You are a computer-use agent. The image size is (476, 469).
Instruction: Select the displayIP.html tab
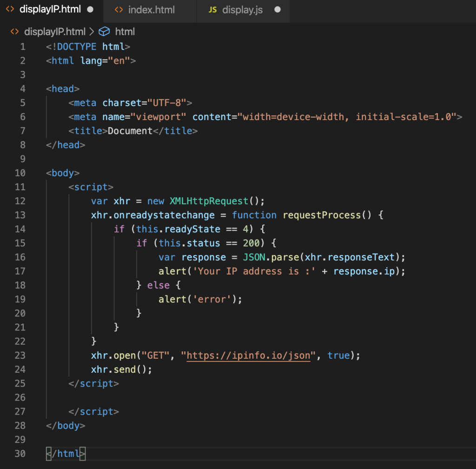point(50,9)
